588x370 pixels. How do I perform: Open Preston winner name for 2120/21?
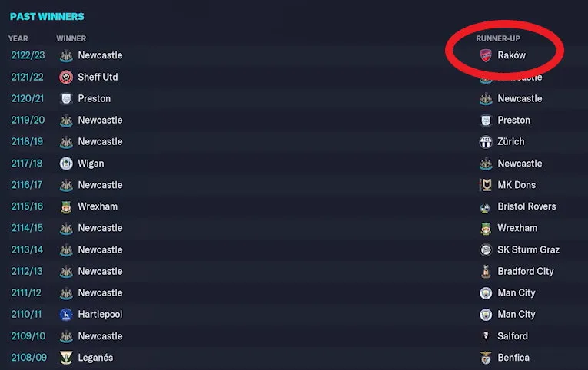click(95, 98)
